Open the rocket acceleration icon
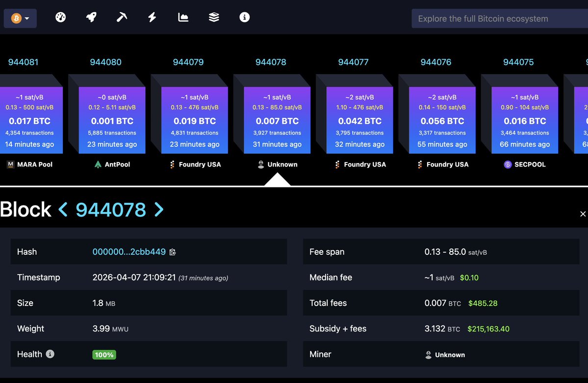 91,17
